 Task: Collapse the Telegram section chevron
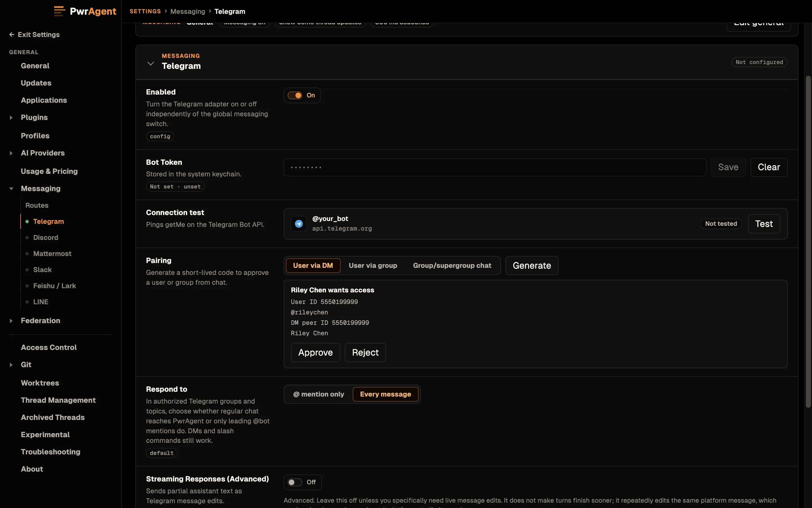pyautogui.click(x=151, y=63)
